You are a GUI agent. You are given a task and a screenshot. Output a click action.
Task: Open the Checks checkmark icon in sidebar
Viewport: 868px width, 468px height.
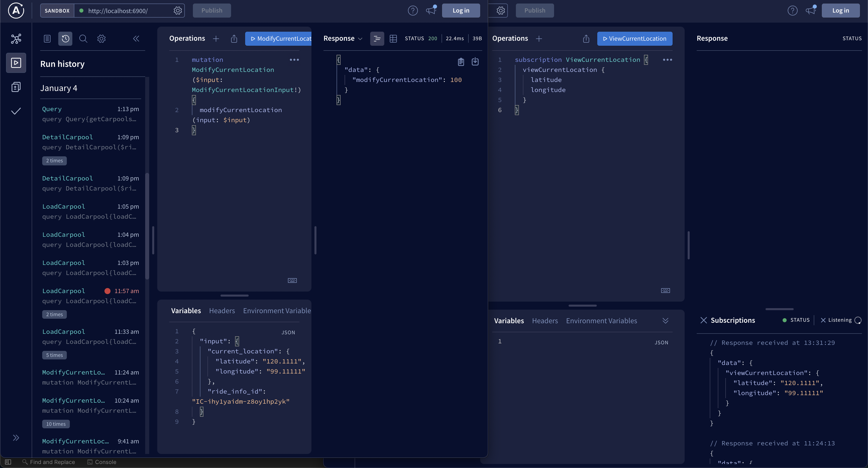click(16, 111)
